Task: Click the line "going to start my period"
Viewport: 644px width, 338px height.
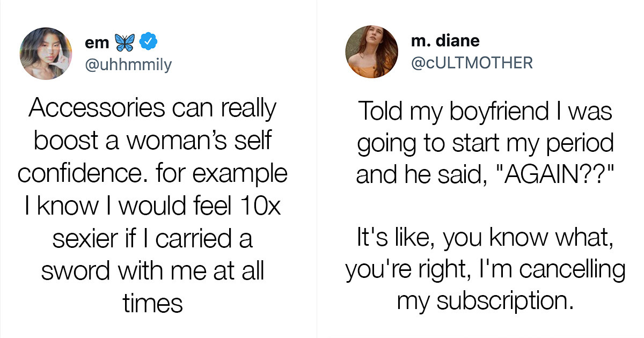Action: (x=485, y=143)
